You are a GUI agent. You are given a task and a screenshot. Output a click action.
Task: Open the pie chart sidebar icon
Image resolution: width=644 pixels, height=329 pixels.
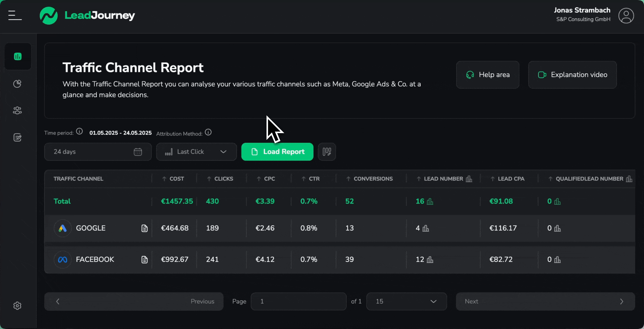click(x=17, y=84)
